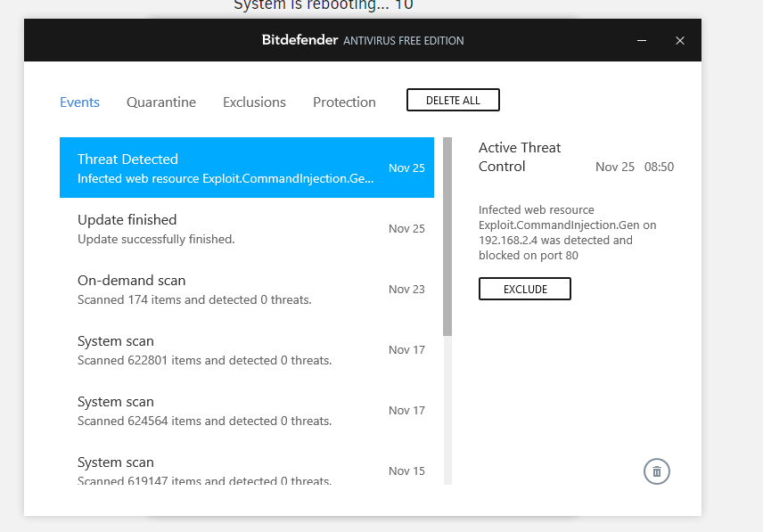Click the EXCLUDE button
This screenshot has height=532, width=763.
coord(524,289)
